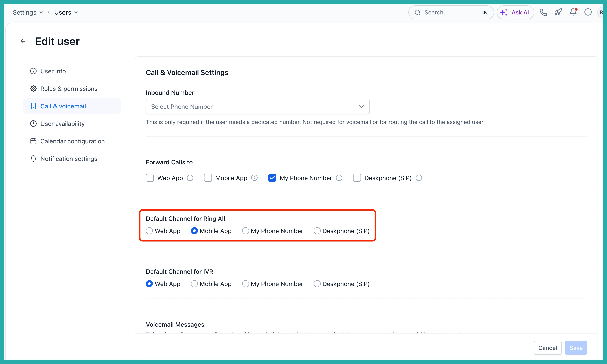Click the Deskphone (SIP) info icon

pyautogui.click(x=419, y=178)
